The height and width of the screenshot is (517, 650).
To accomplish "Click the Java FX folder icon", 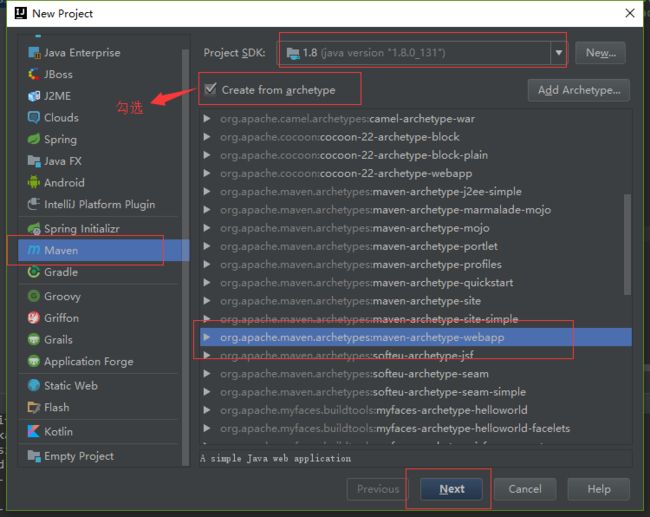I will (34, 160).
